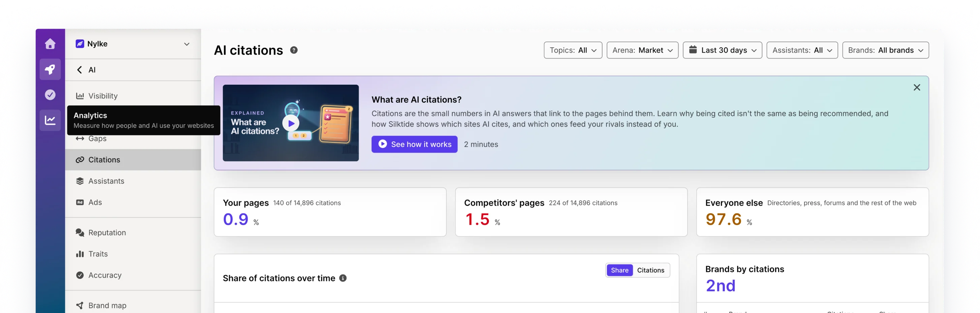Open Visibility in the sidebar
Screen dimensions: 980x313
[133, 96]
